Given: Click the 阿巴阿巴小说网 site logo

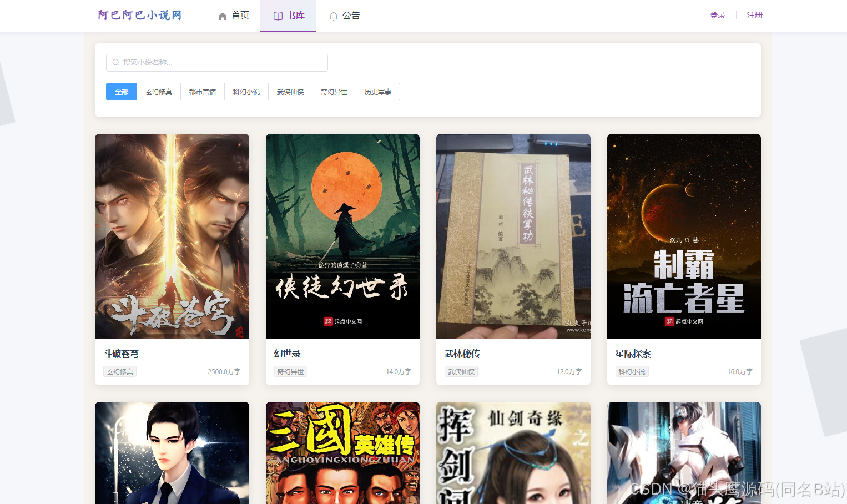Looking at the screenshot, I should (x=140, y=15).
